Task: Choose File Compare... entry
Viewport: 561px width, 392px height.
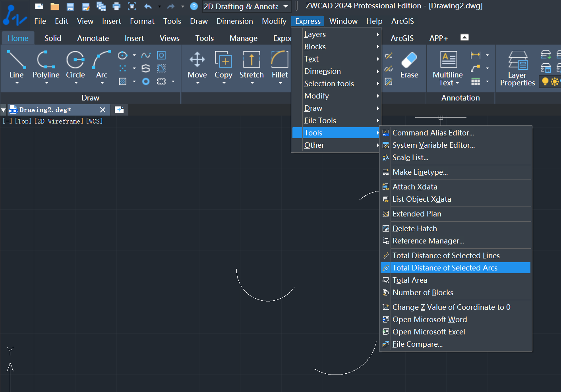Action: 455,344
